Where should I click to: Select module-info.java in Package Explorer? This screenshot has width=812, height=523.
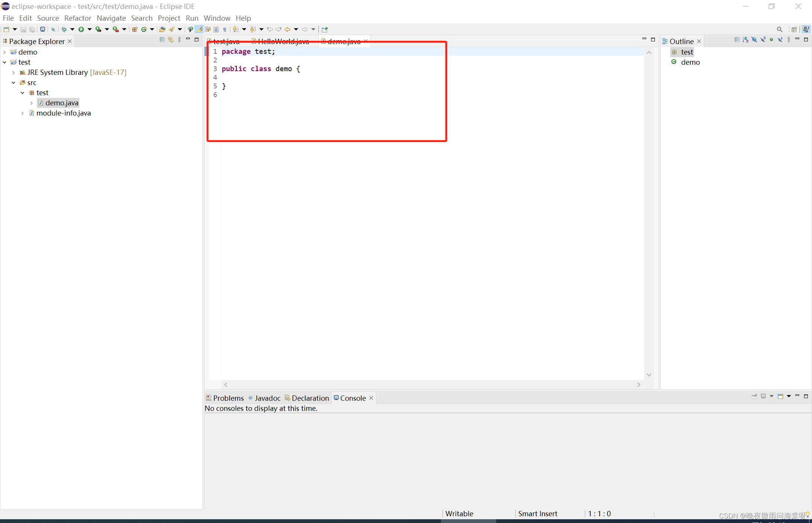63,113
